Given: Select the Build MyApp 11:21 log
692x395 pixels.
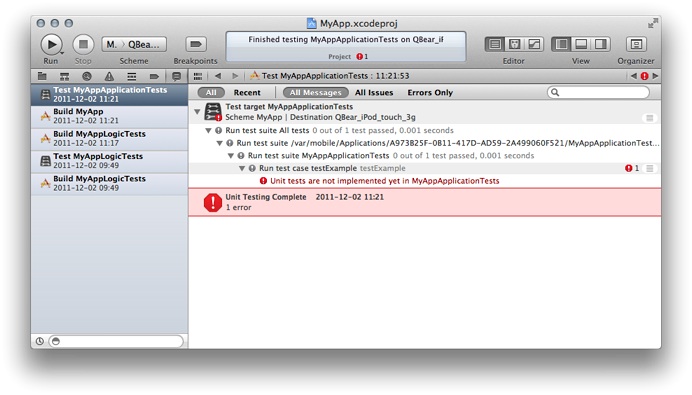Looking at the screenshot, I should tap(109, 116).
